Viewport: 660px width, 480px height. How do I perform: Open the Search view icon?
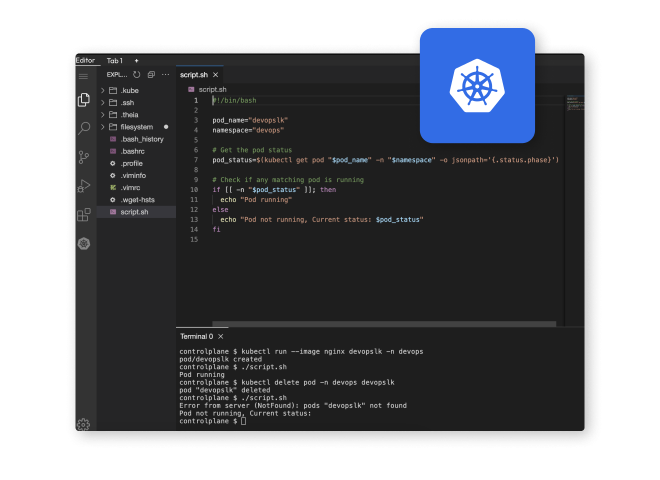(x=84, y=128)
